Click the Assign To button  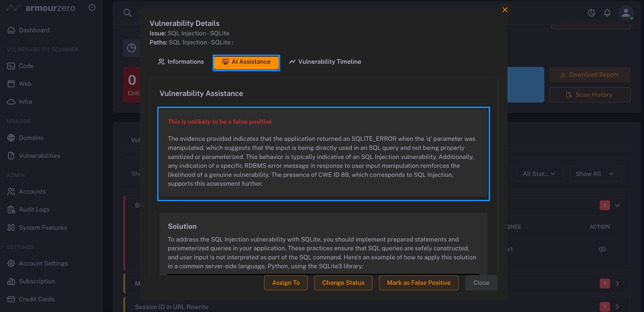pyautogui.click(x=286, y=283)
